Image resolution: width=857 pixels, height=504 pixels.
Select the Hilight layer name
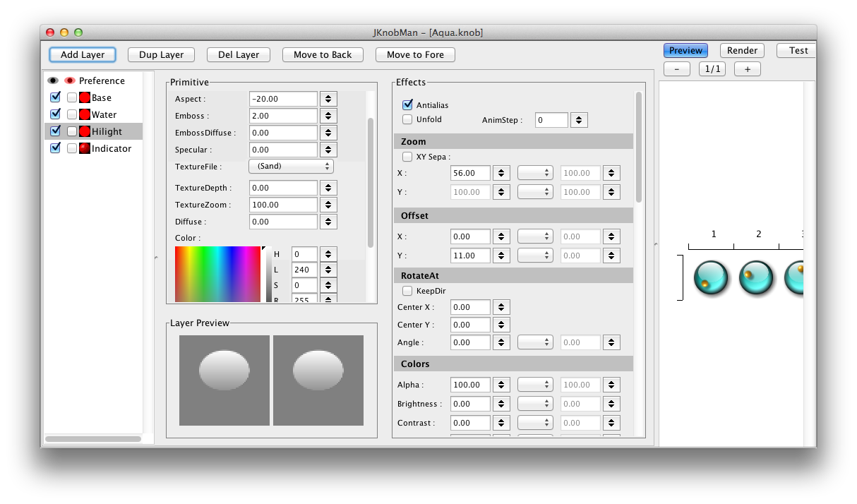pos(107,131)
